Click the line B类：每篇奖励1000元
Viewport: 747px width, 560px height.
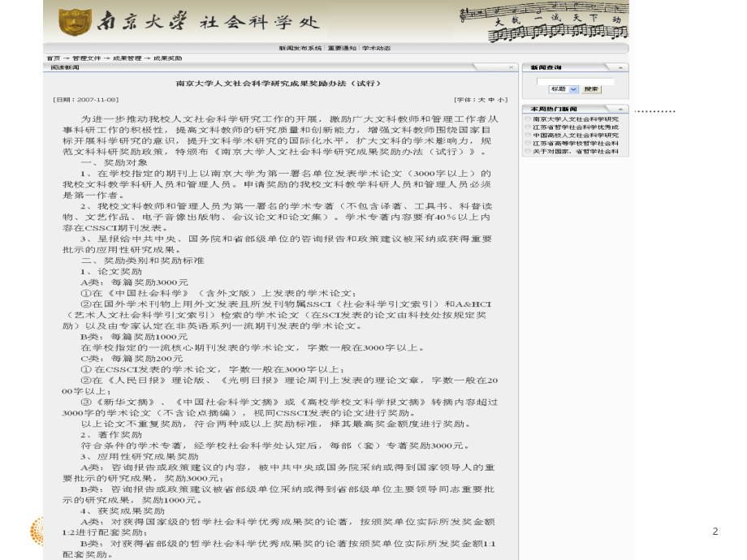(x=134, y=337)
